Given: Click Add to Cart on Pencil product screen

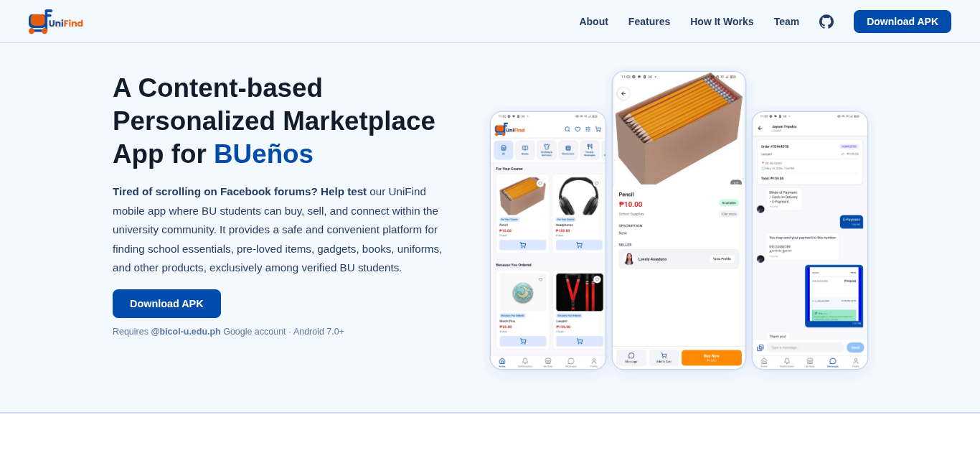Looking at the screenshot, I should [x=664, y=358].
